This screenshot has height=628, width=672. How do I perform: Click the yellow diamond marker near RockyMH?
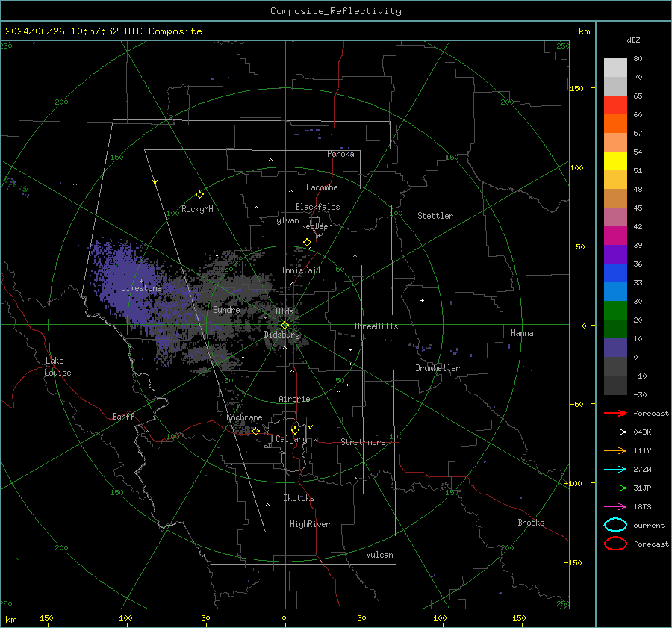(x=199, y=195)
